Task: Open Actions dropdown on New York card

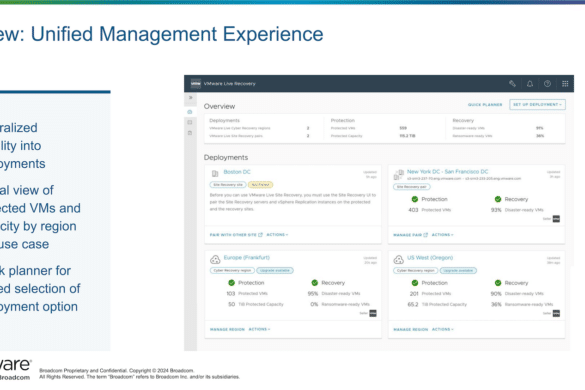Action: [442, 235]
